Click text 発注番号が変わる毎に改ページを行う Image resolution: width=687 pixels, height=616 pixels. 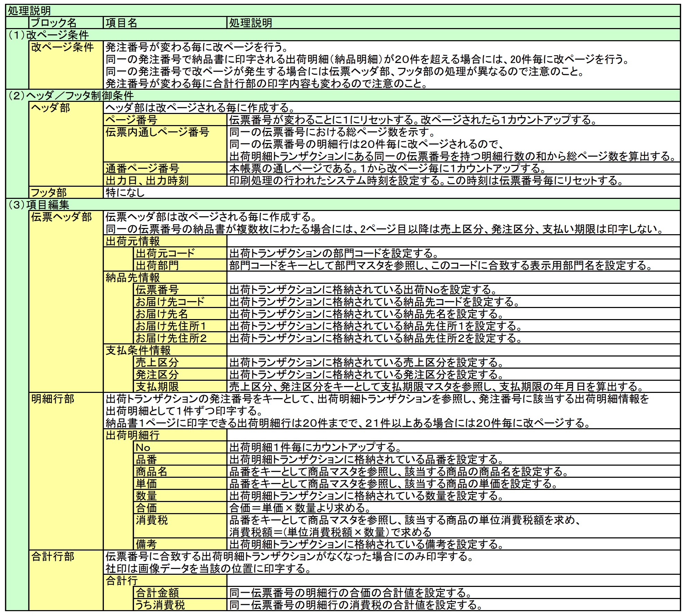click(x=196, y=47)
